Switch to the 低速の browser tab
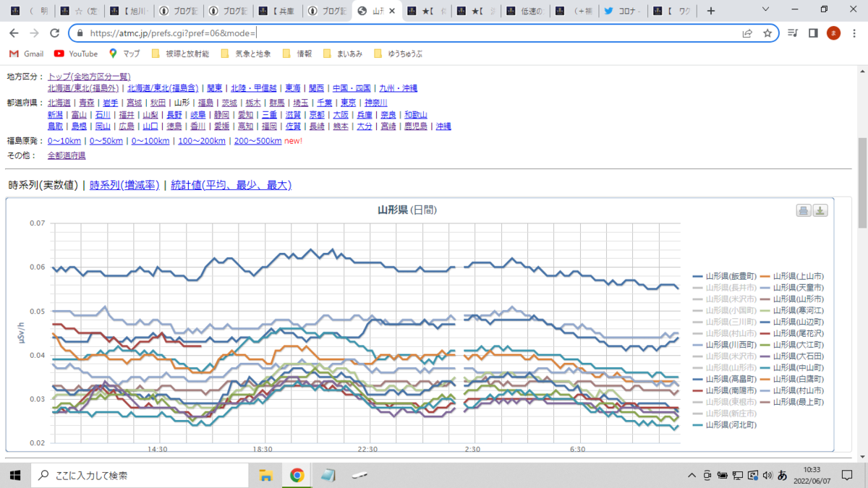 [x=524, y=12]
